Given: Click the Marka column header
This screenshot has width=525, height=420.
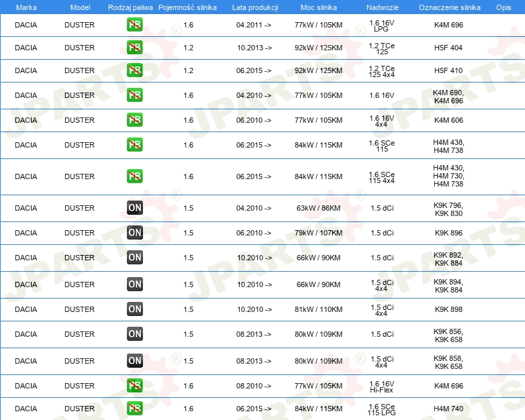Looking at the screenshot, I should click(x=26, y=7).
